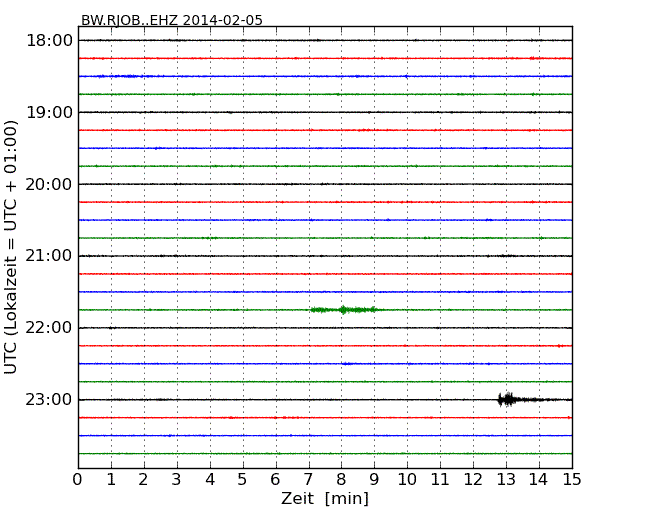Click x-axis tick label 5
The width and height of the screenshot is (650, 520).
(x=242, y=480)
